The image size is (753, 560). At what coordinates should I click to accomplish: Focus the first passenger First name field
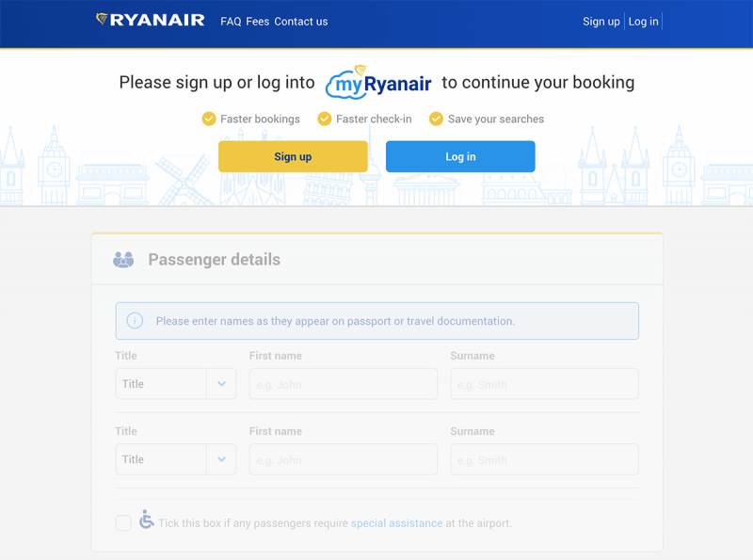coord(344,384)
